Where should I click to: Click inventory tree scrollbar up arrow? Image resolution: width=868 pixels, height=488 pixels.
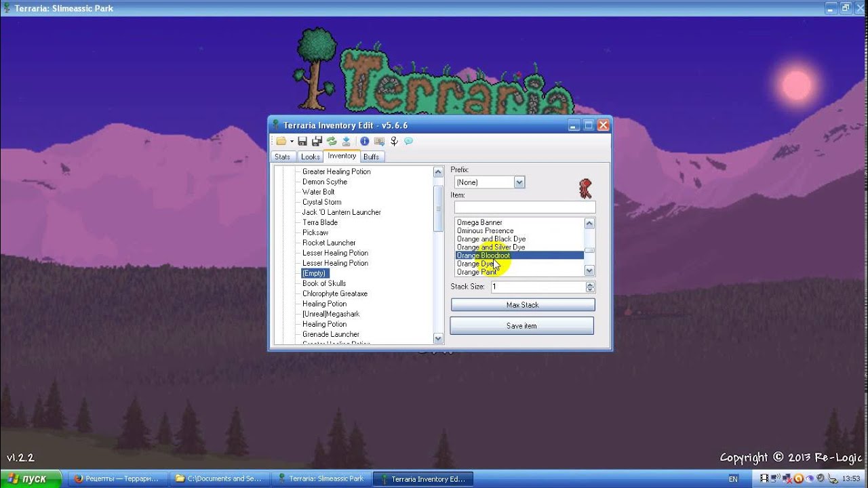pos(437,172)
